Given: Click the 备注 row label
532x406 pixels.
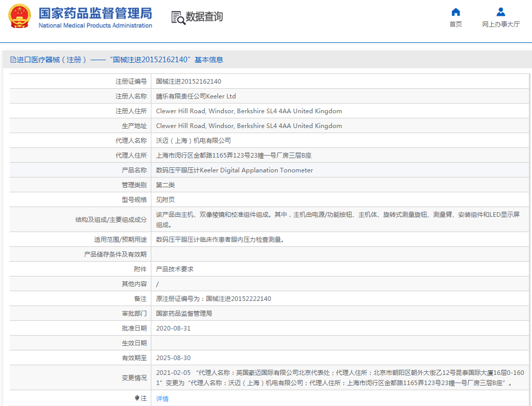Looking at the screenshot, I should 141,299.
